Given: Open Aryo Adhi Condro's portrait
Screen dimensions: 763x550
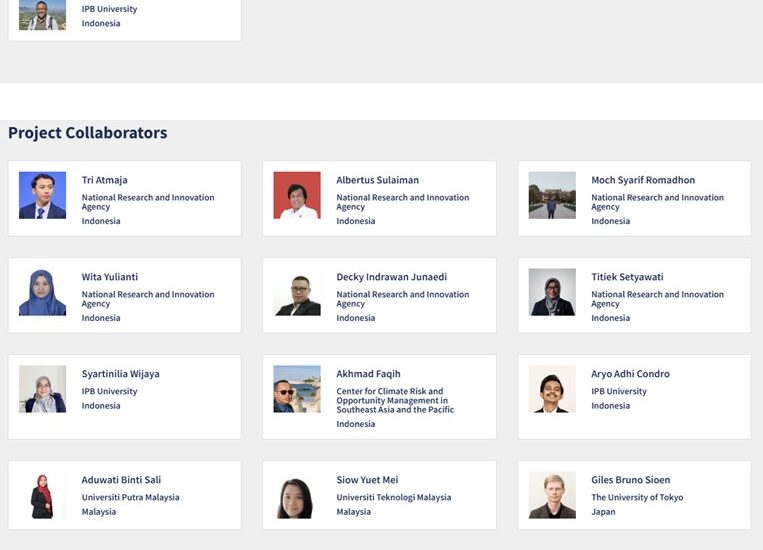Looking at the screenshot, I should pyautogui.click(x=552, y=389).
